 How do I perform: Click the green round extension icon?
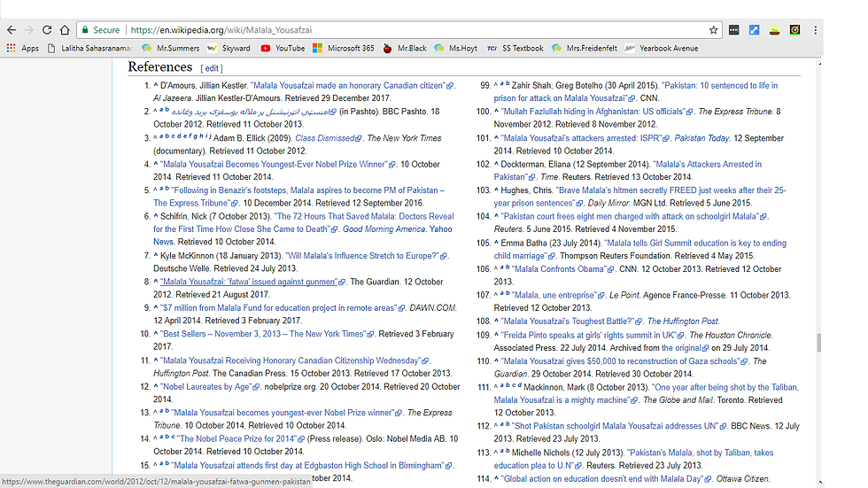point(774,30)
